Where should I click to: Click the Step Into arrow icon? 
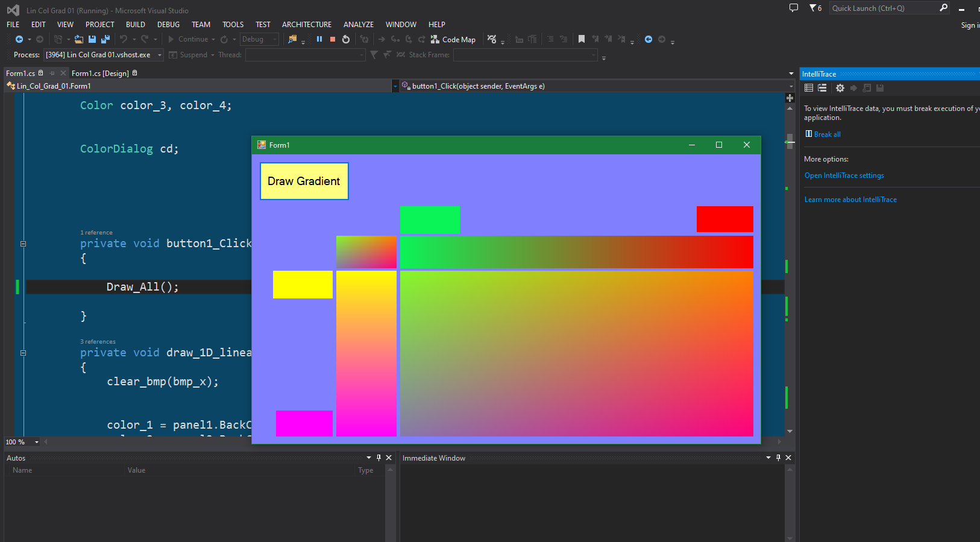coord(395,39)
